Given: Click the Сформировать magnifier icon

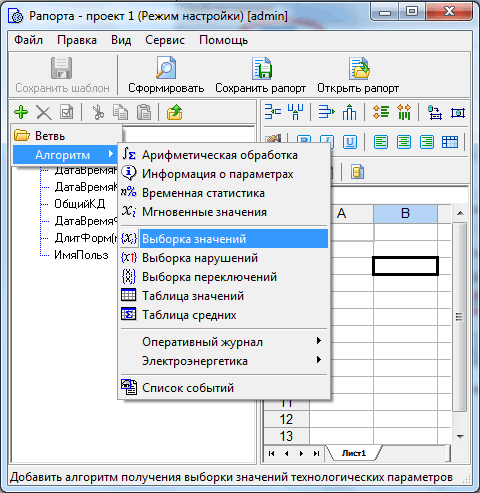Looking at the screenshot, I should pyautogui.click(x=166, y=68).
